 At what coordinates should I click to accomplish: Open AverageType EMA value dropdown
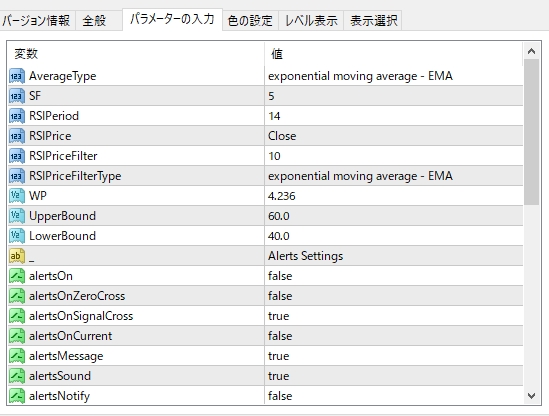pyautogui.click(x=394, y=76)
